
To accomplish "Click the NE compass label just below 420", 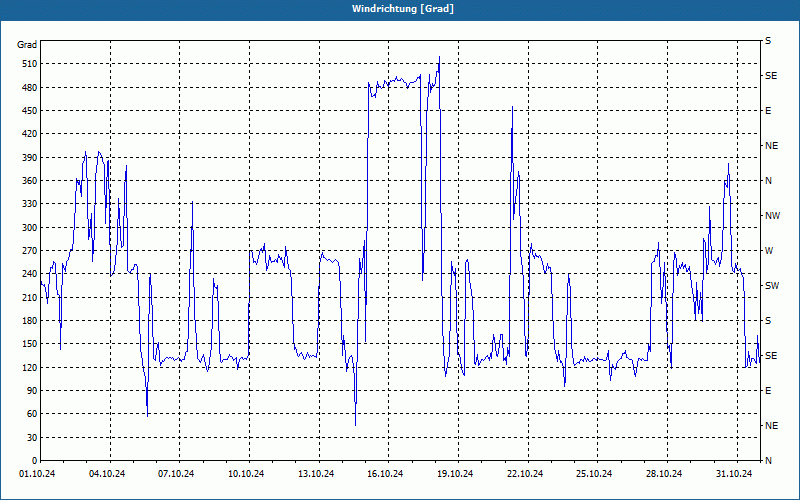I will [x=771, y=146].
